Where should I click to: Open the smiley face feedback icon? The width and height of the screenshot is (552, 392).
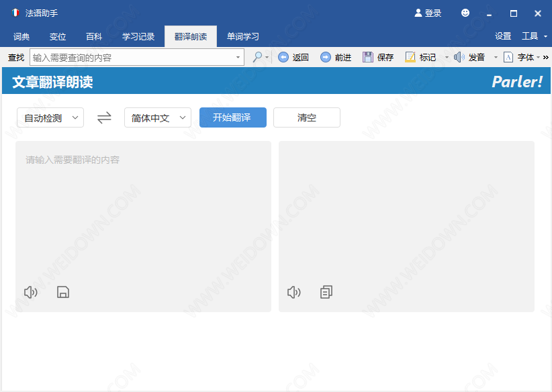click(465, 13)
